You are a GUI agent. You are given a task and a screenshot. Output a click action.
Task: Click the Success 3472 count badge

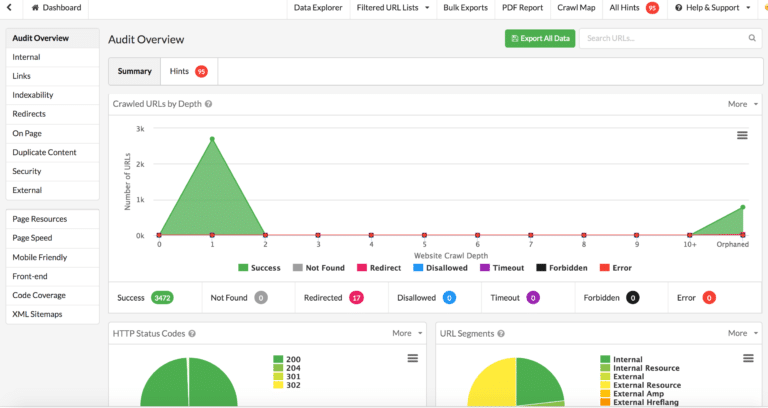click(162, 298)
